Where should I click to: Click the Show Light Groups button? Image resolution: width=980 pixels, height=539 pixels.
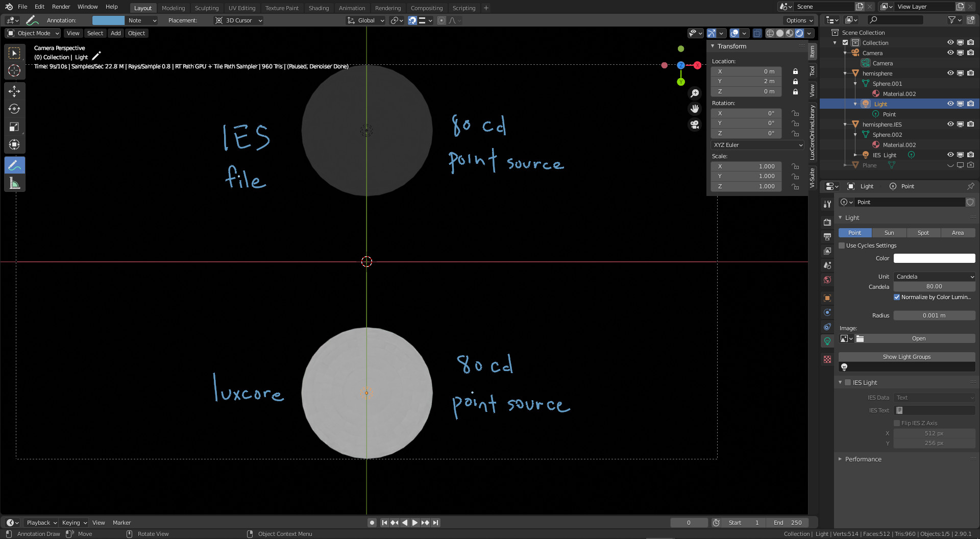click(906, 357)
